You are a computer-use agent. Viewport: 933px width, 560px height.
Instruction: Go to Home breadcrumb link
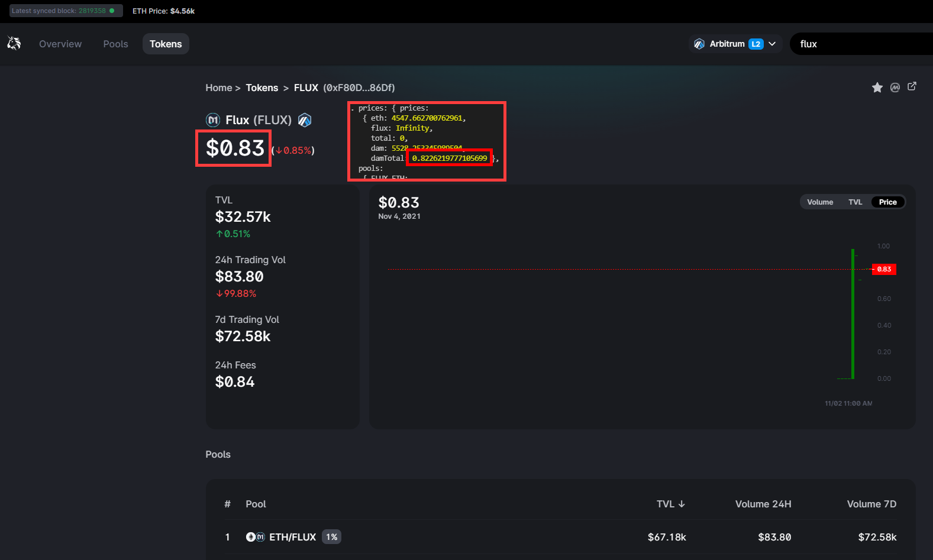coord(218,88)
